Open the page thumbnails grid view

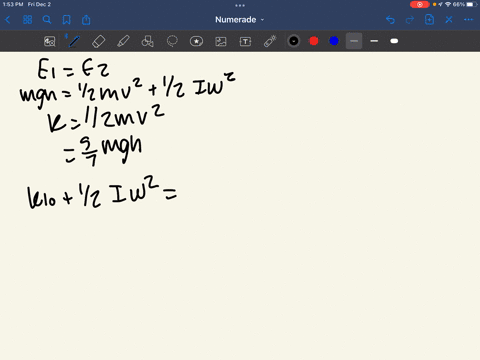click(27, 20)
